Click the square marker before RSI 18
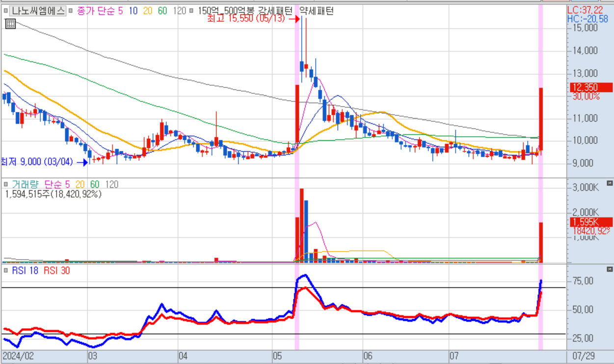The height and width of the screenshot is (364, 614). (x=5, y=270)
